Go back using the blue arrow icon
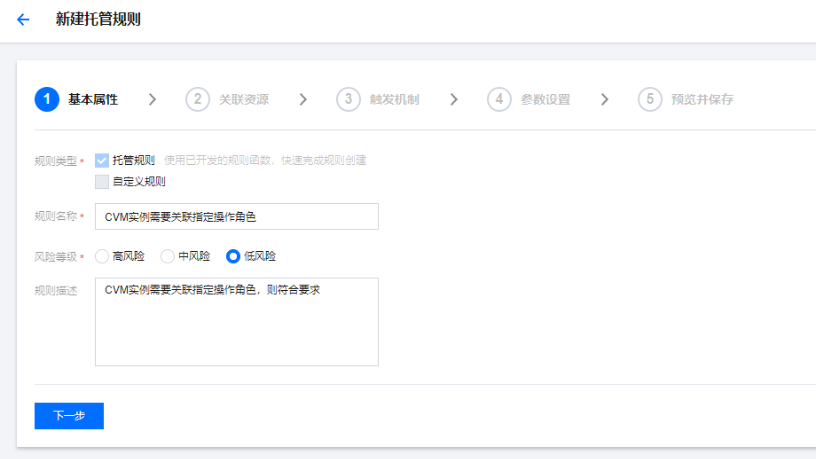The width and height of the screenshot is (816, 459). pos(23,20)
